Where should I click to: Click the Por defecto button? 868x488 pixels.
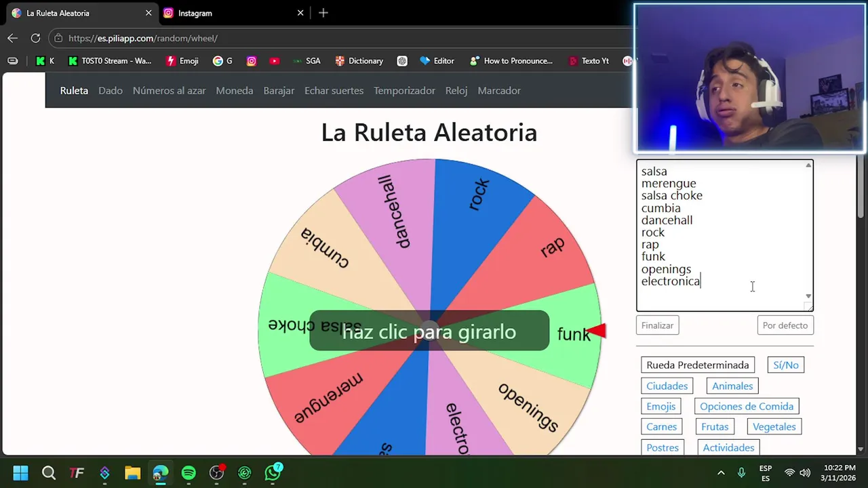(x=785, y=325)
